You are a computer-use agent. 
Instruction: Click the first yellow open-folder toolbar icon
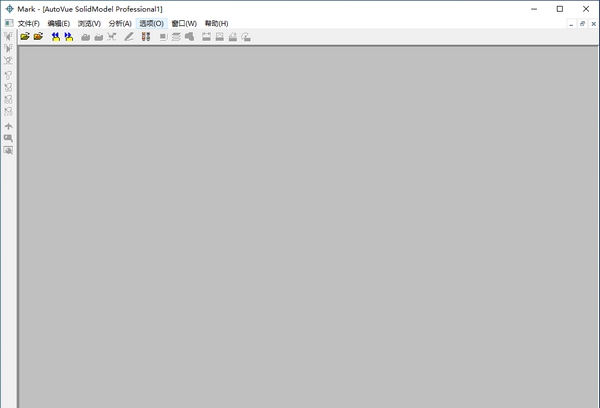click(x=25, y=37)
